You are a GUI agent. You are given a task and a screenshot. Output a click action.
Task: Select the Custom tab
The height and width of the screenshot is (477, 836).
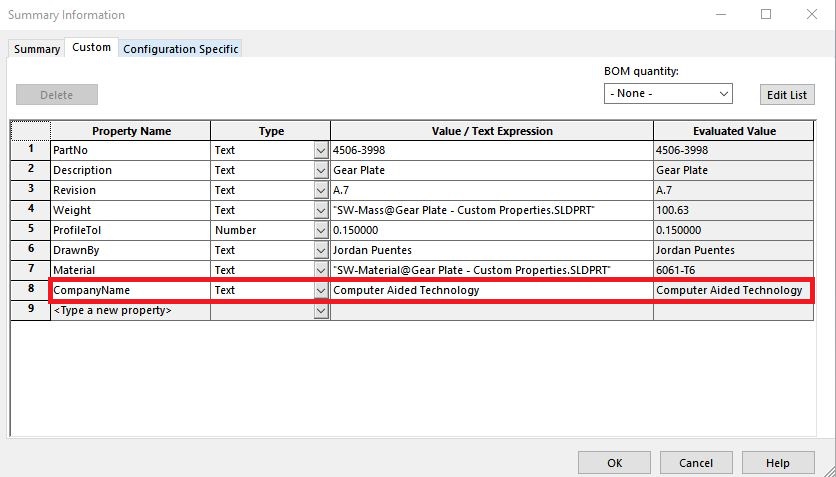[x=91, y=47]
